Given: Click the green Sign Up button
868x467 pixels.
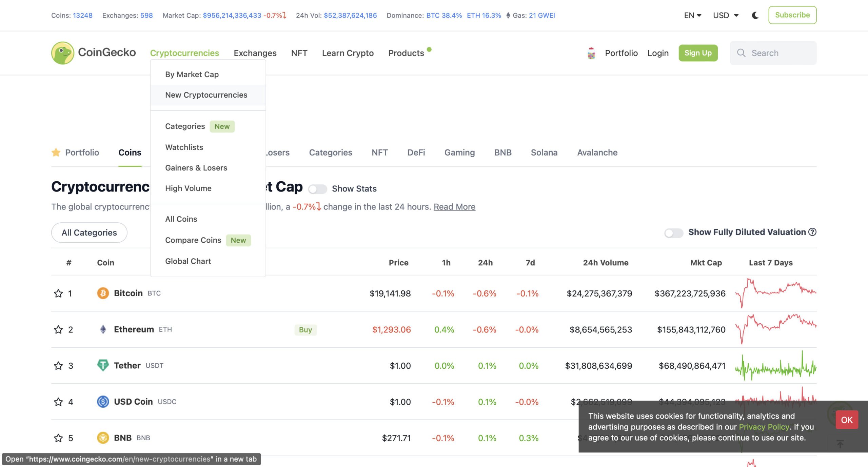Looking at the screenshot, I should coord(698,53).
